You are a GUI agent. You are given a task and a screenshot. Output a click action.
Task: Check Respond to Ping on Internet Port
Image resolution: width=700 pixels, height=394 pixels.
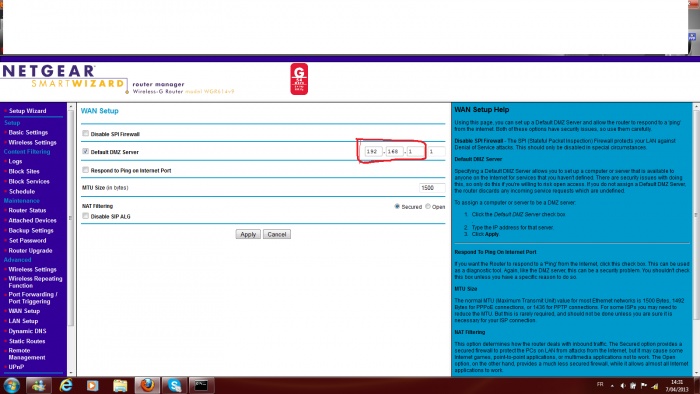[x=85, y=170]
